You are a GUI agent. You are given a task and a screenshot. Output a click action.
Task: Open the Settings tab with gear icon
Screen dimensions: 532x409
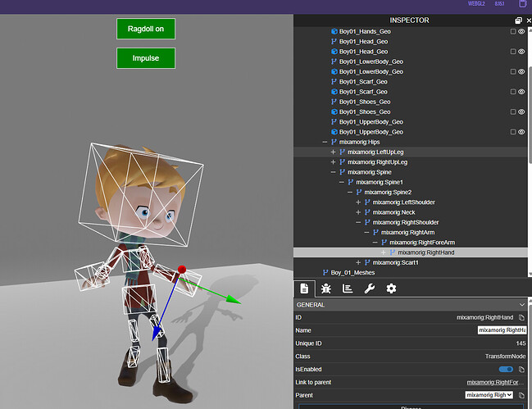coord(391,289)
